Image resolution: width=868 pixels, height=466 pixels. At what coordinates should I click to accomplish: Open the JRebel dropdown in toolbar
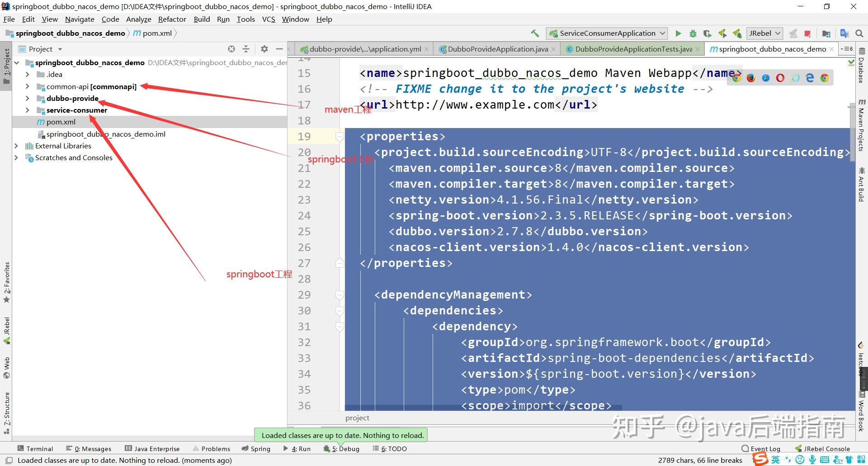(x=764, y=33)
